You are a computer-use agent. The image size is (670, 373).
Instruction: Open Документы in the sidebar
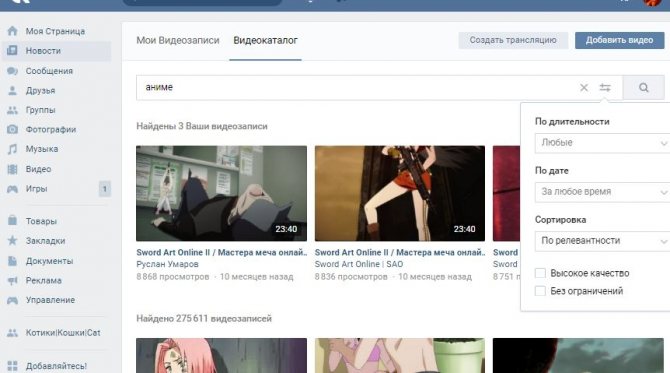[49, 261]
